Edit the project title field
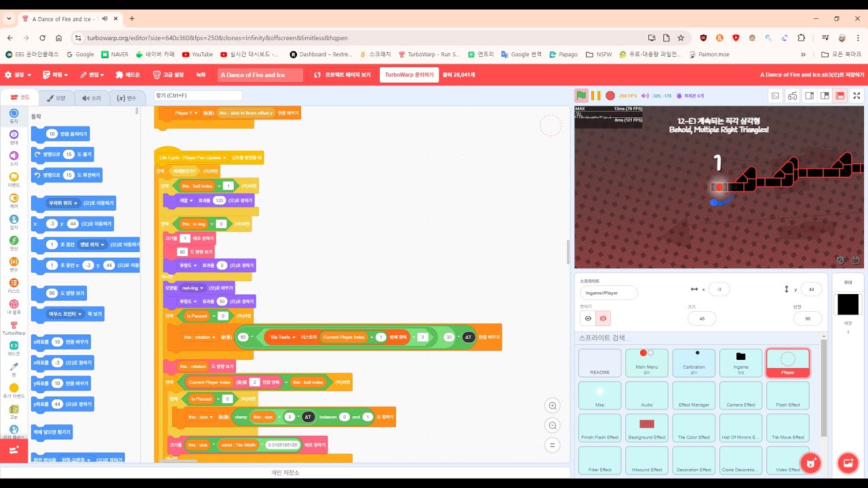Screen dimensions: 868x488 point(260,75)
